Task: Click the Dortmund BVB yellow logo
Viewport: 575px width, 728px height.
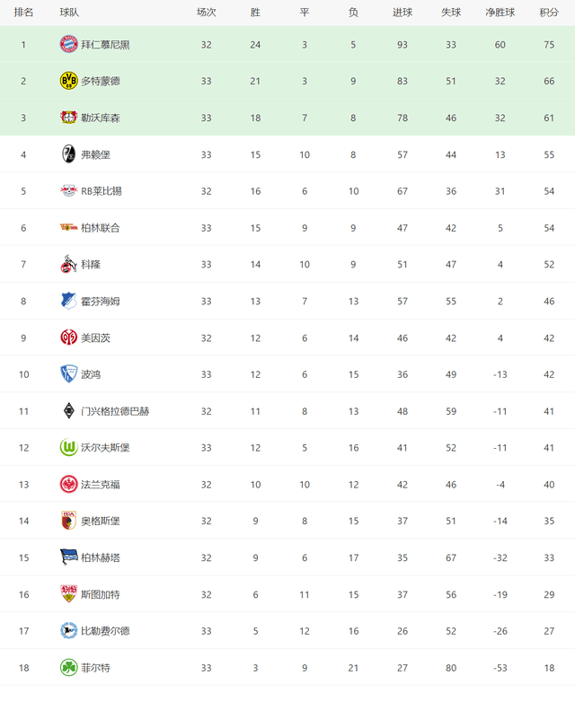Action: pyautogui.click(x=68, y=81)
